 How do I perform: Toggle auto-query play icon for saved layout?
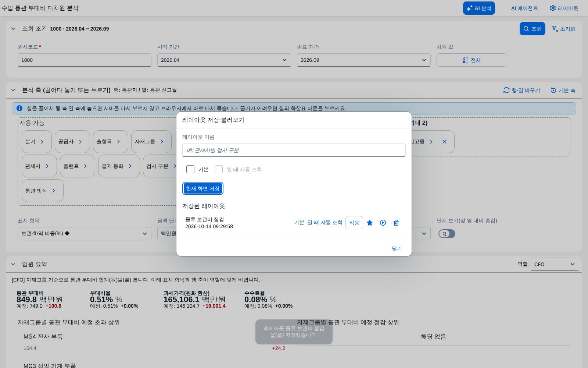click(383, 223)
